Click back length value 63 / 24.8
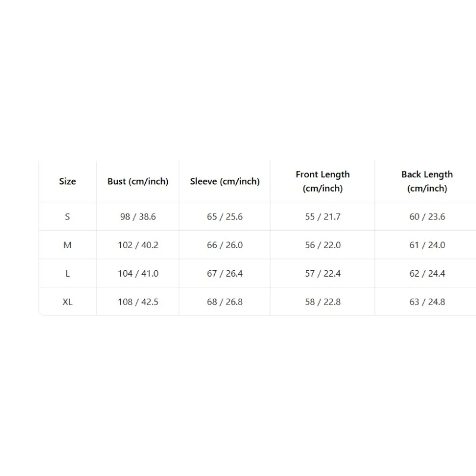The width and height of the screenshot is (476, 476). [x=427, y=302]
